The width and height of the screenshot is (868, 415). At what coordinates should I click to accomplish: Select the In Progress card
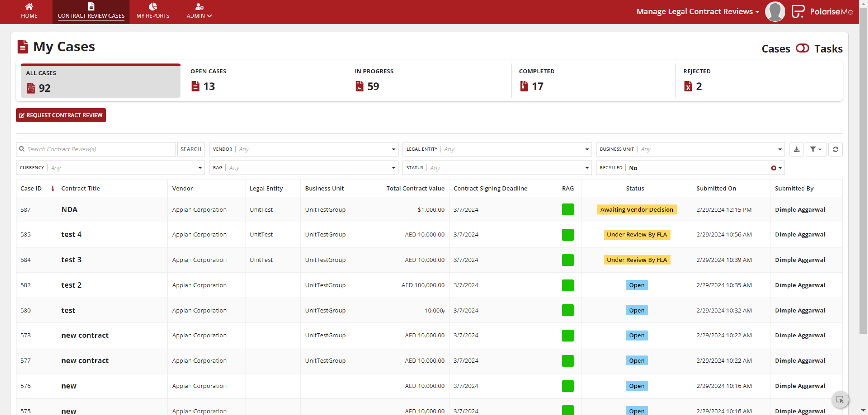[429, 81]
